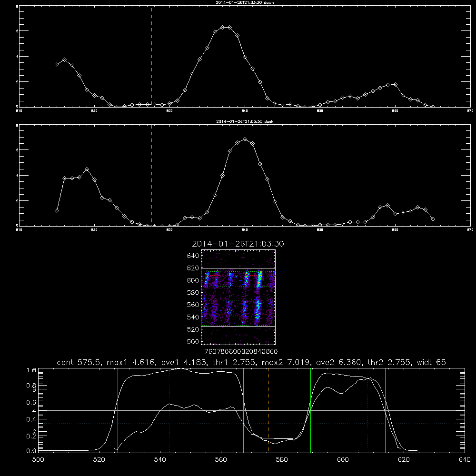The image size is (476, 476).
Task: Click the last diamond marker of the dusk curve
Action: coord(433,219)
